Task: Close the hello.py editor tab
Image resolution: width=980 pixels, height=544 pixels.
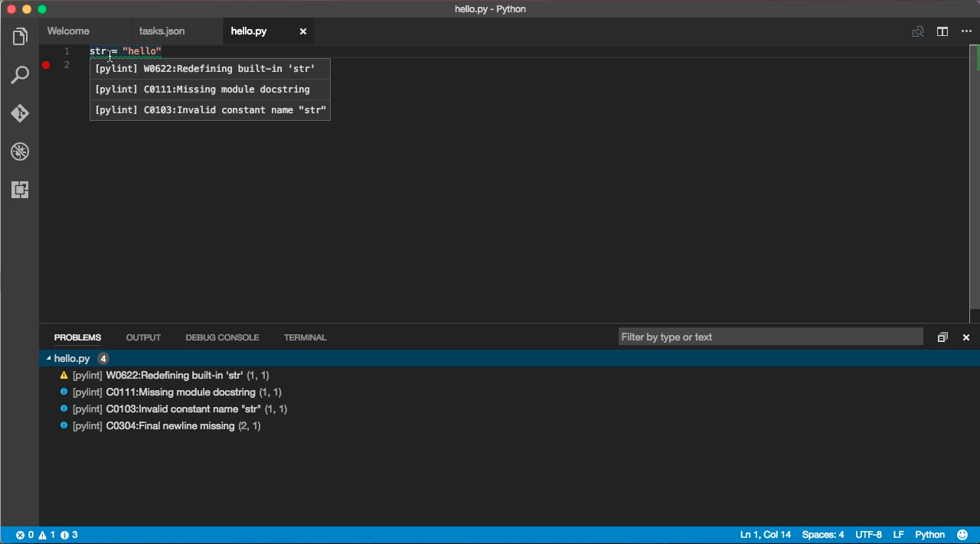Action: pyautogui.click(x=303, y=31)
